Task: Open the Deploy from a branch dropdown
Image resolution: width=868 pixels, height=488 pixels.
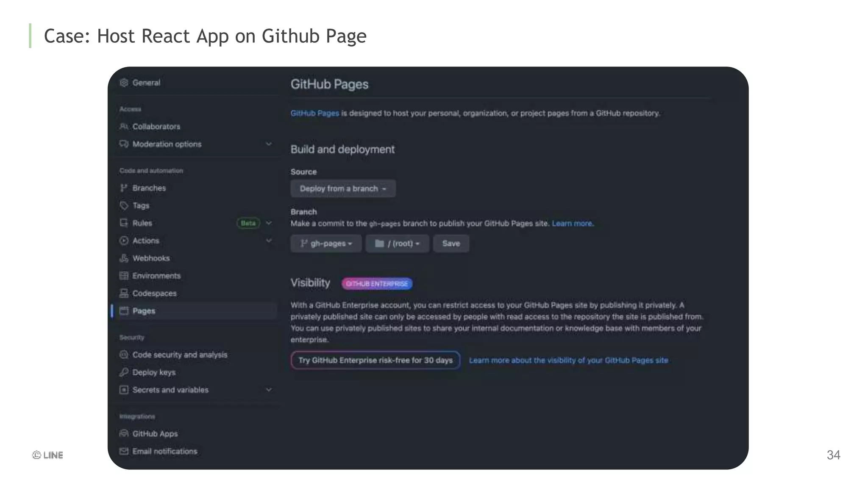Action: click(x=343, y=189)
